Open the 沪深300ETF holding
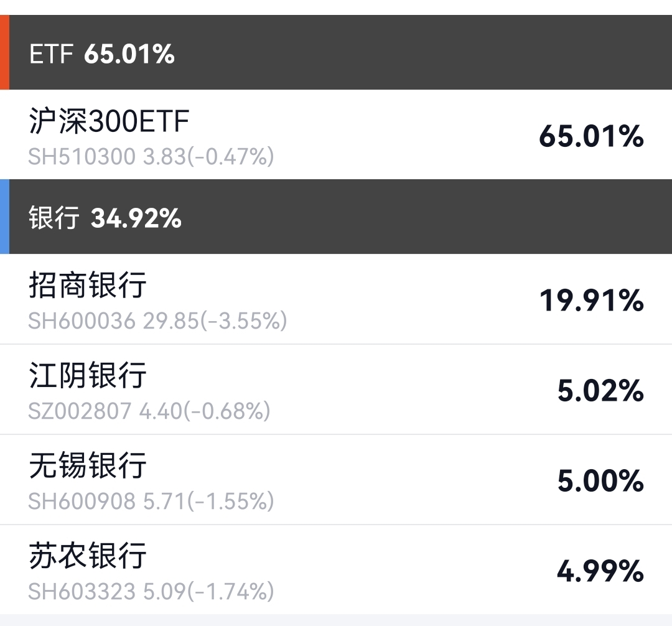This screenshot has width=672, height=626. click(x=110, y=121)
